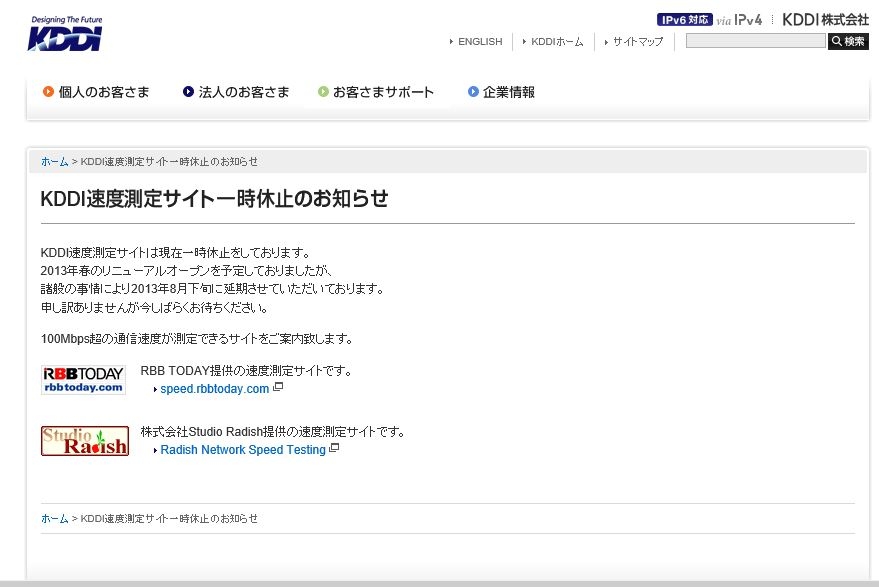Viewport: 879px width, 587px height.
Task: Open the Radish Network Speed Testing link
Action: [243, 450]
